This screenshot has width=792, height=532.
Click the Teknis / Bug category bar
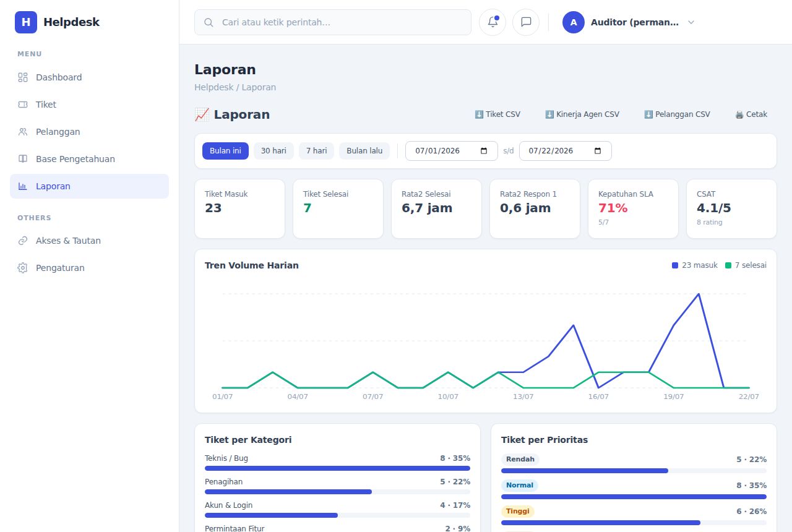[x=337, y=468]
